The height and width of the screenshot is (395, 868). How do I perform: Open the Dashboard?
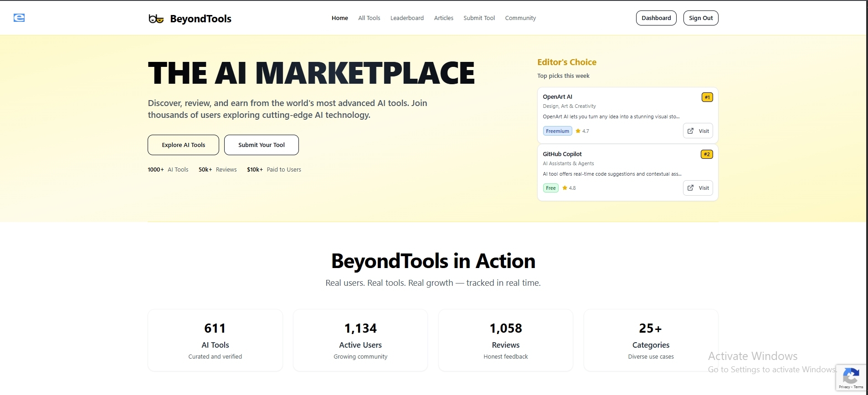(656, 18)
